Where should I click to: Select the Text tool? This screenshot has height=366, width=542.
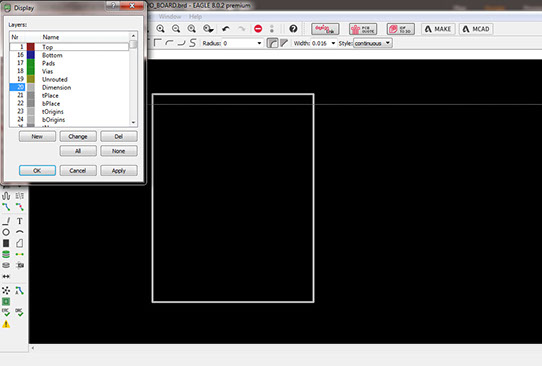(x=19, y=221)
